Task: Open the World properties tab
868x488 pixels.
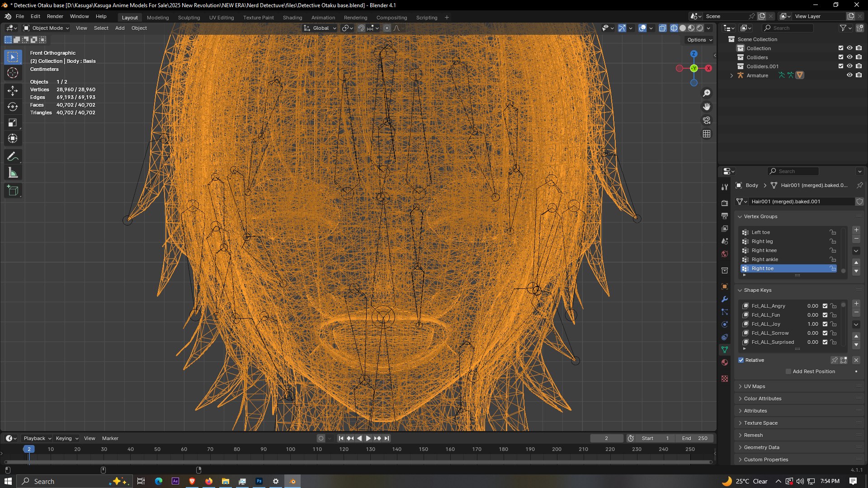Action: pos(725,254)
